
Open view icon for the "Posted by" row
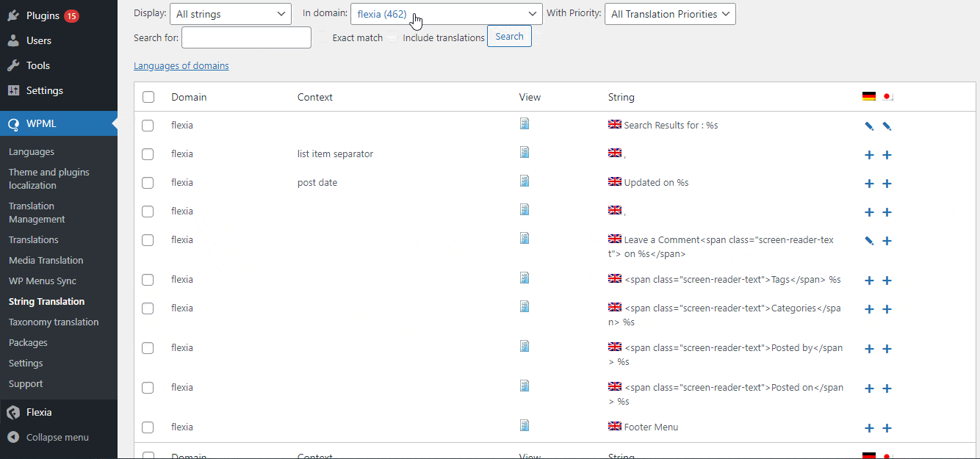click(x=525, y=346)
